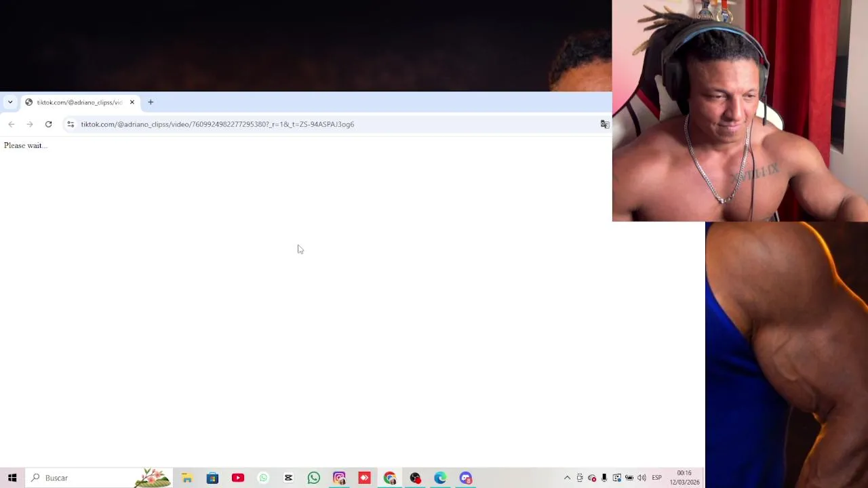Open Microsoft Store from taskbar
Screen dimensions: 868x488
pyautogui.click(x=212, y=478)
